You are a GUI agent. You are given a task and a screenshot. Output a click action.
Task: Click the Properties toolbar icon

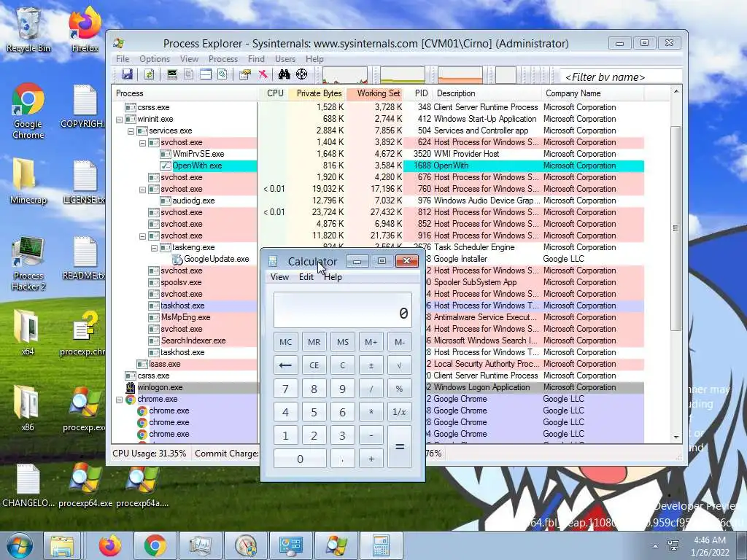245,74
